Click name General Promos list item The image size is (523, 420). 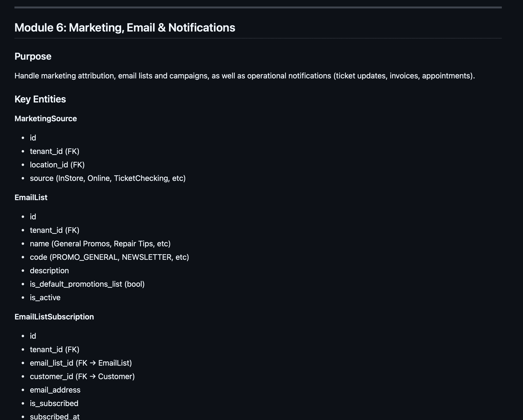coord(100,244)
